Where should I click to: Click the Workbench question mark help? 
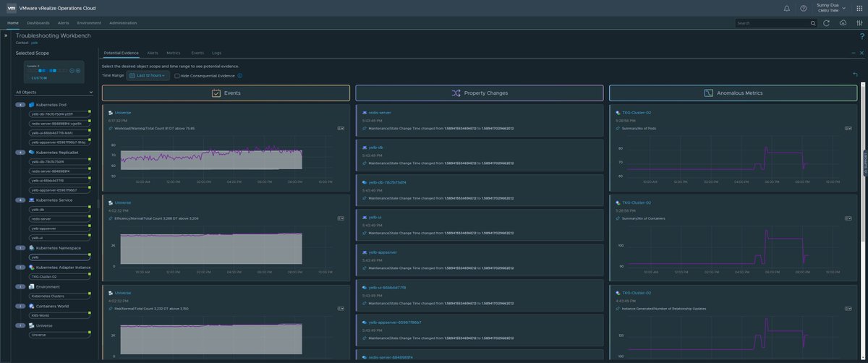pos(861,36)
